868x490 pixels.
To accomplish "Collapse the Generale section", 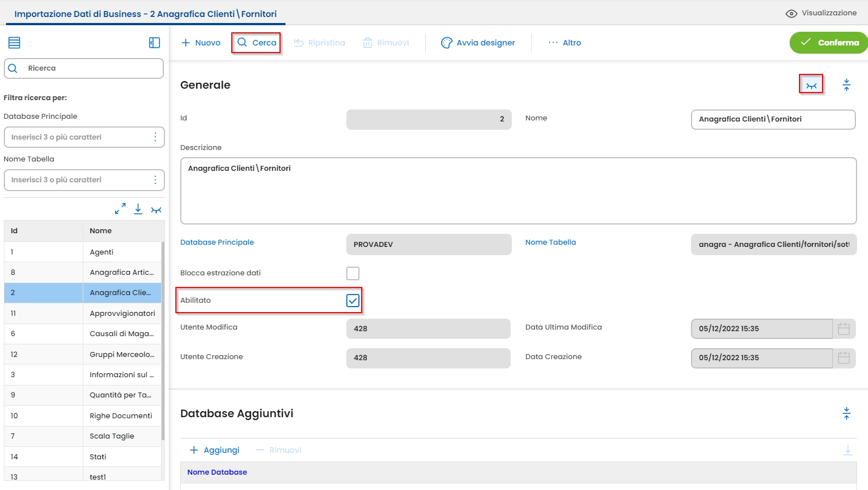I will pyautogui.click(x=847, y=85).
